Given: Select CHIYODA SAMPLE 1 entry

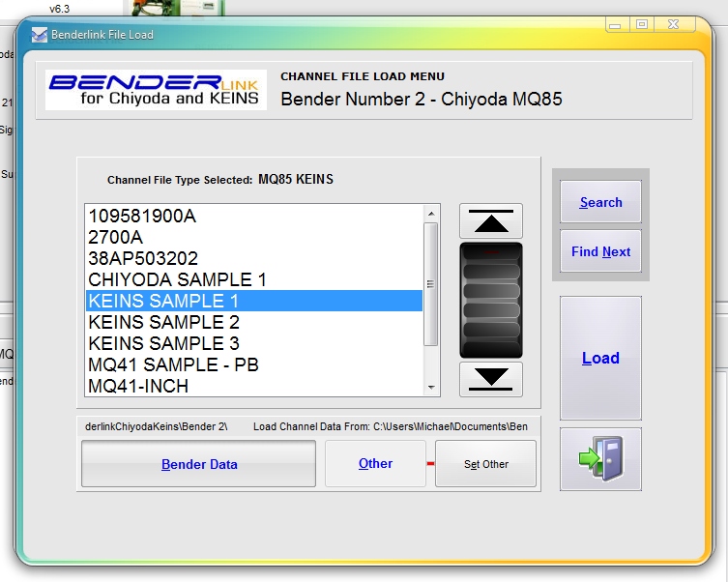Looking at the screenshot, I should 177,279.
